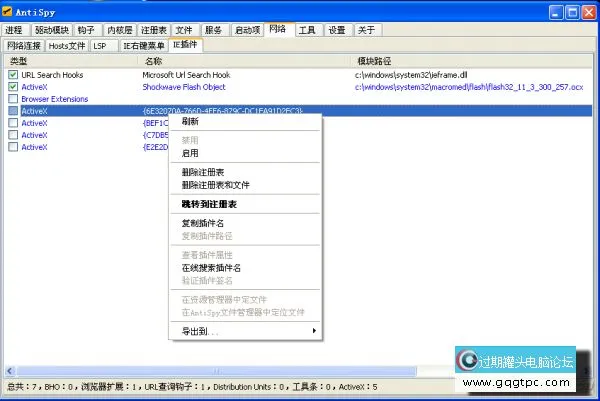Maximize the AntiSpy window
The height and width of the screenshot is (401, 600).
[572, 12]
